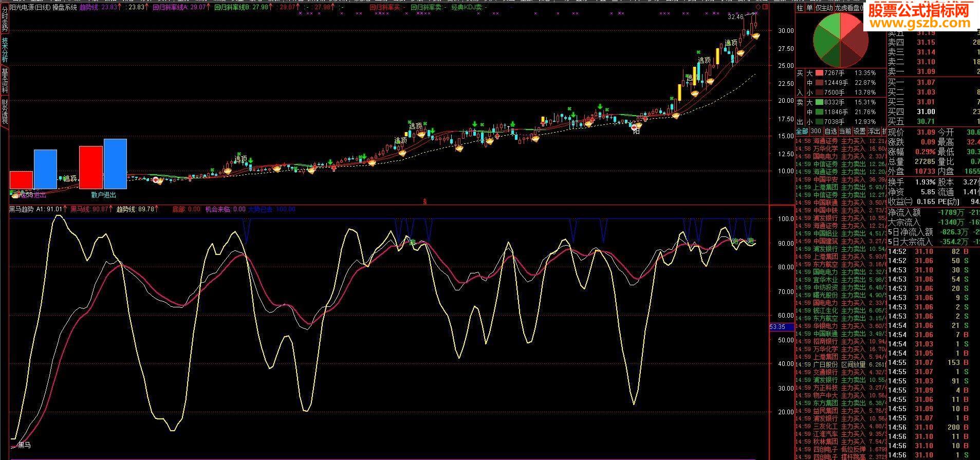Click the 买四 price 31.00

point(926,112)
